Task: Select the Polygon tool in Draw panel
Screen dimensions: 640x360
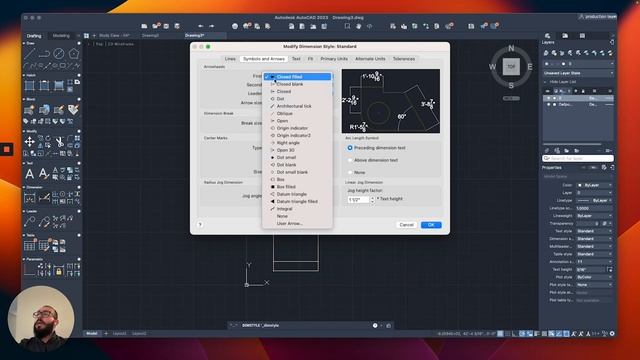Action: pyautogui.click(x=73, y=54)
